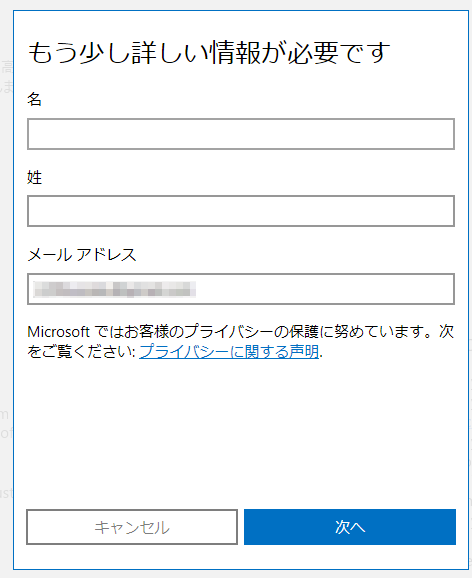The height and width of the screenshot is (578, 472).
Task: Click the blue 次へ button
Action: (x=350, y=527)
